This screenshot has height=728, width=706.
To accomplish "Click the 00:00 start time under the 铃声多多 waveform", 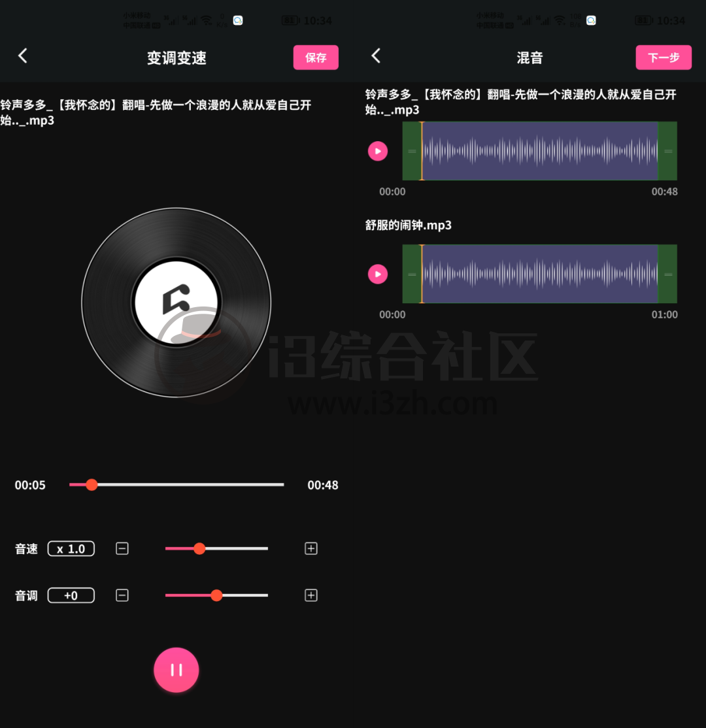I will click(x=392, y=191).
